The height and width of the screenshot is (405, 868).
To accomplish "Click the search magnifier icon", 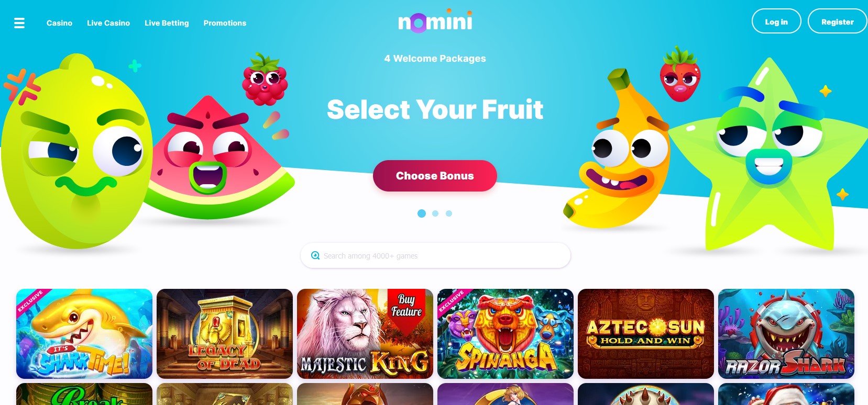I will point(315,255).
